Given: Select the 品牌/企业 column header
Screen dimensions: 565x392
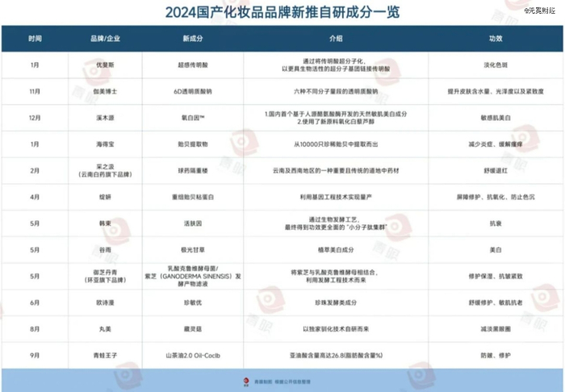Looking at the screenshot, I should tap(105, 39).
